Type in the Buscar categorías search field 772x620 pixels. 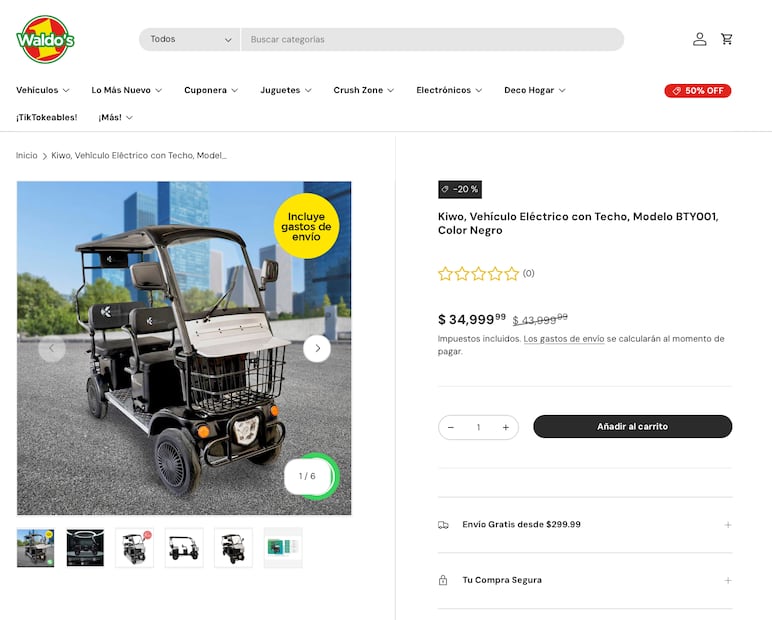click(x=430, y=39)
